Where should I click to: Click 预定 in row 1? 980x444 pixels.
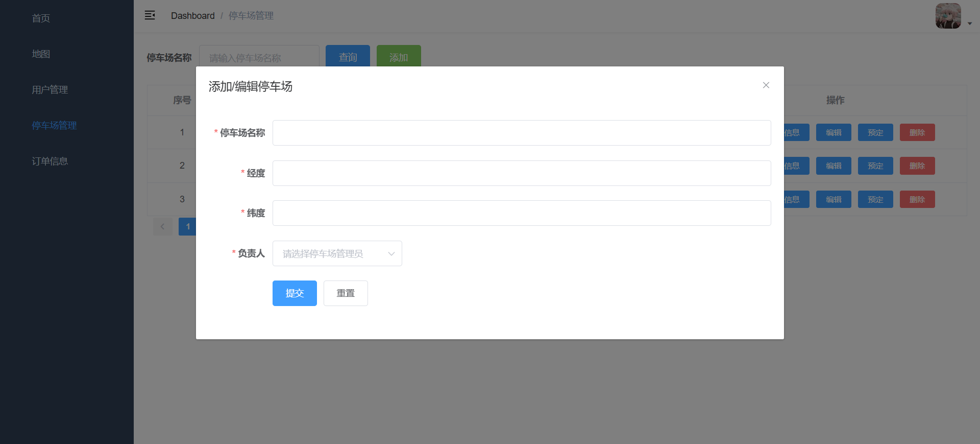coord(875,132)
